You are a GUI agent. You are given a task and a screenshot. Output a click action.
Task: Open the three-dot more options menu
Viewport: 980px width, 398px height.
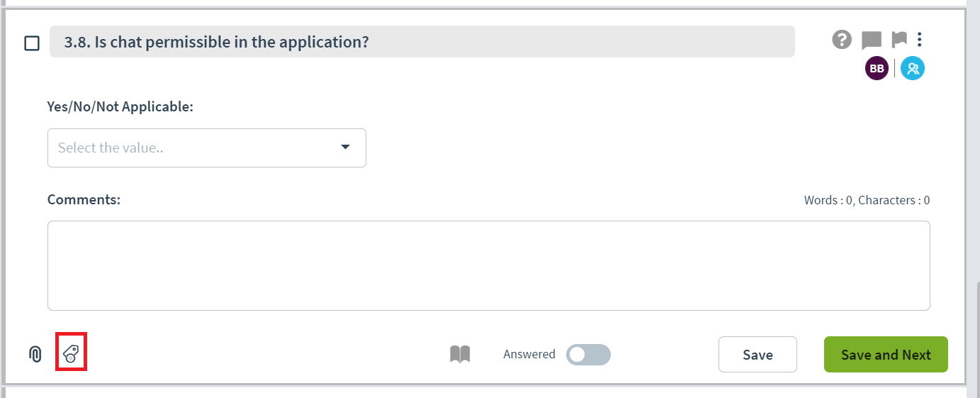point(919,40)
